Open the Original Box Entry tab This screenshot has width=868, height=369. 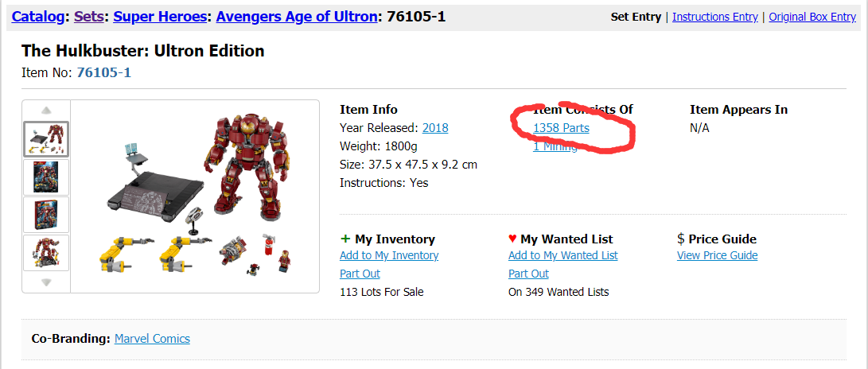click(812, 17)
